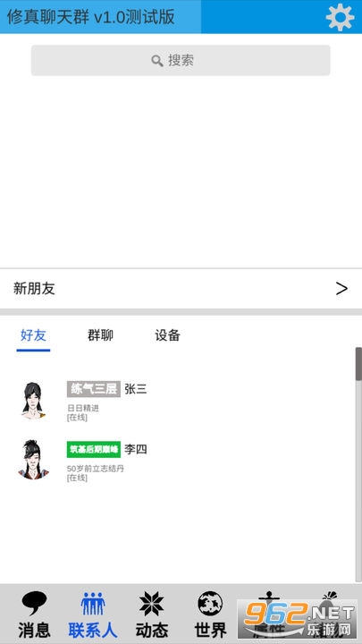Select the 联系人 people icon
This screenshot has width=362, height=644.
pyautogui.click(x=93, y=604)
